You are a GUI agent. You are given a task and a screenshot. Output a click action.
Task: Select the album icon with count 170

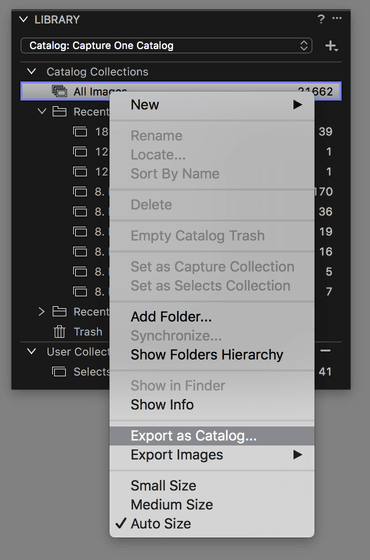click(x=80, y=192)
